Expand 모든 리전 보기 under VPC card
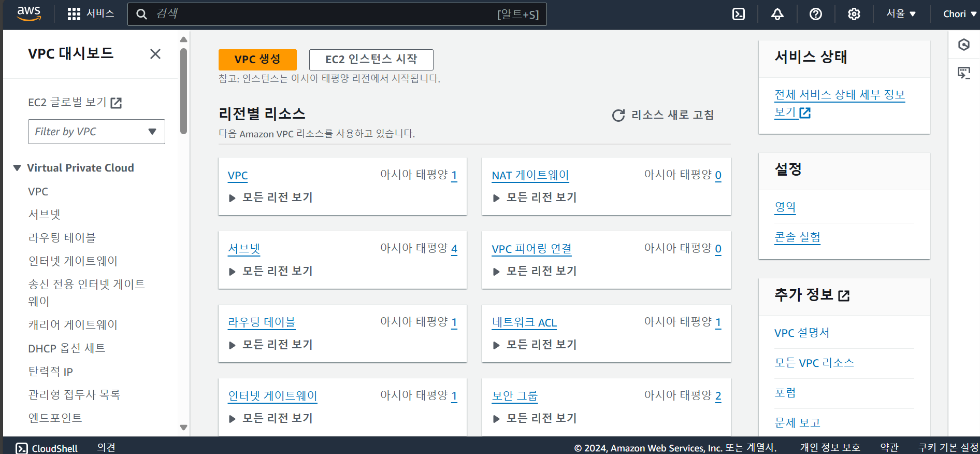This screenshot has height=454, width=980. coord(270,197)
